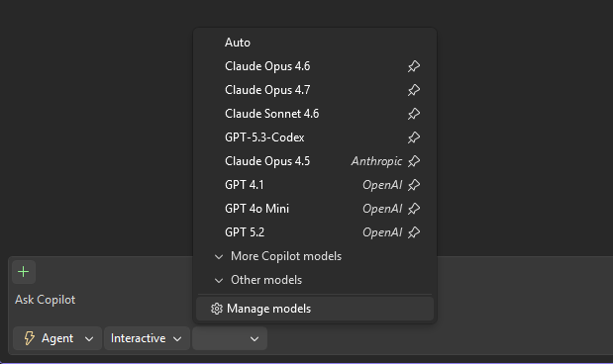Click the green plus add-context icon
Screen dimensions: 613x364
point(24,272)
